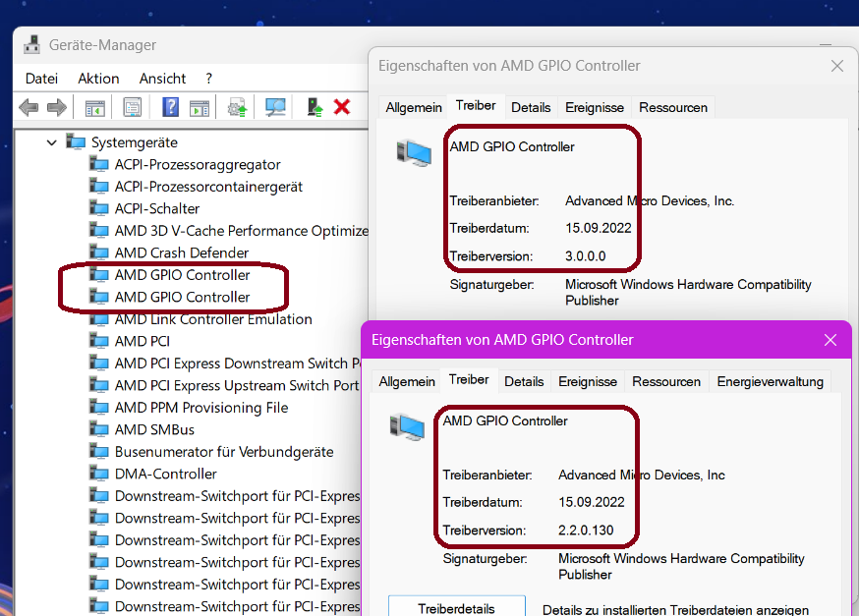Scan for hardware changes using toolbar icon
Screen dimensions: 859x616
point(276,106)
